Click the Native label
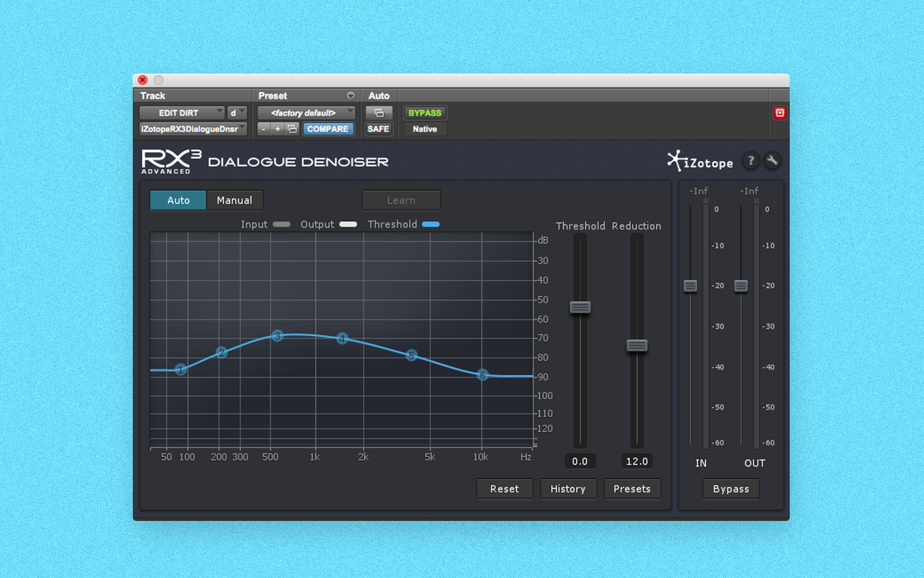Viewport: 924px width, 578px height. pos(424,129)
